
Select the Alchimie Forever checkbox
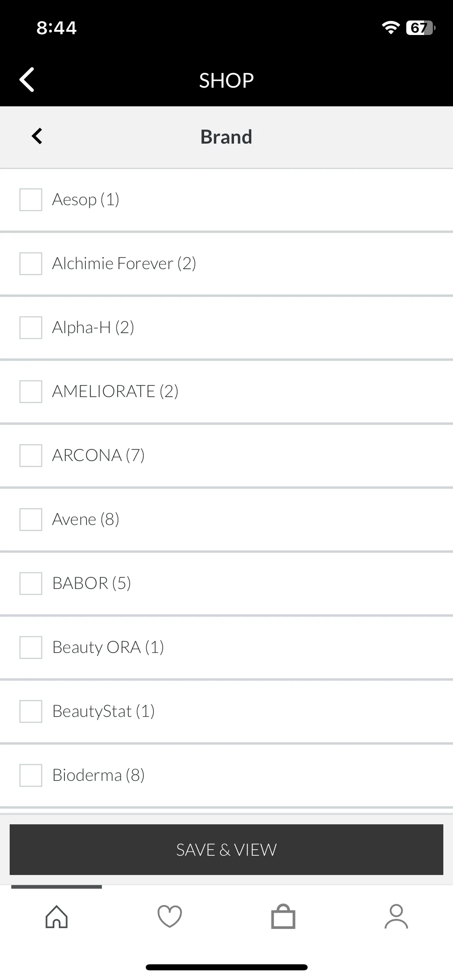click(x=31, y=264)
